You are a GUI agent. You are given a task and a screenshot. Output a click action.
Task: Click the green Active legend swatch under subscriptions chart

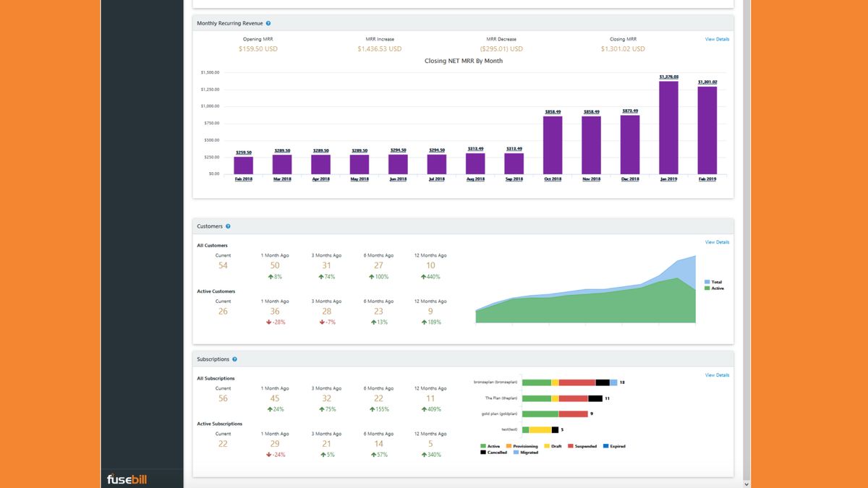(x=483, y=446)
